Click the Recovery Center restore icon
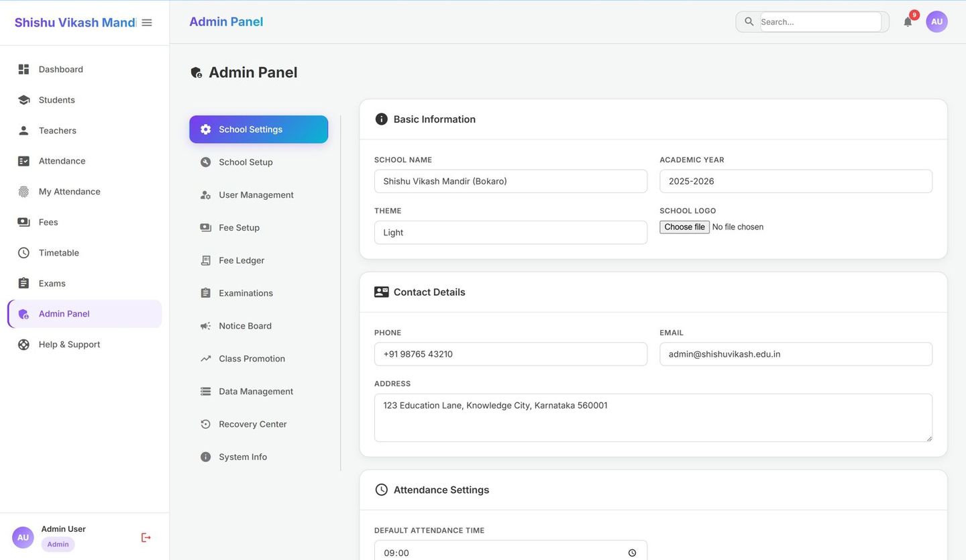This screenshot has height=560, width=966. tap(206, 425)
